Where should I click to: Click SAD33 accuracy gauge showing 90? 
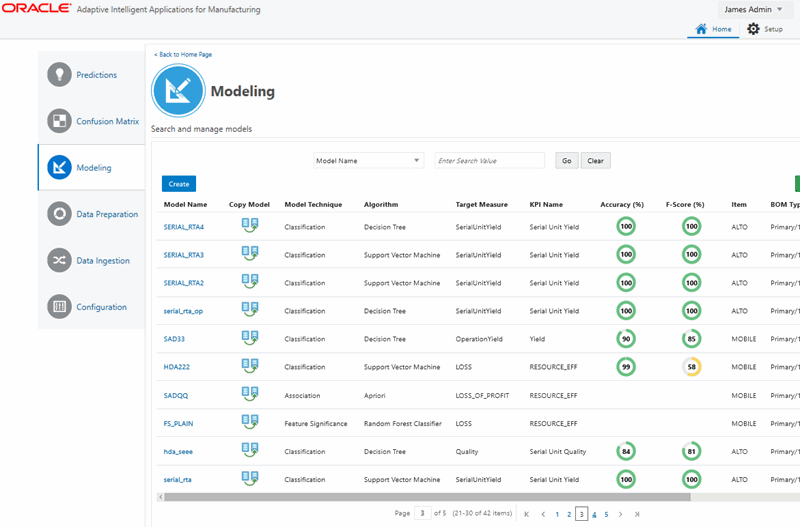626,339
